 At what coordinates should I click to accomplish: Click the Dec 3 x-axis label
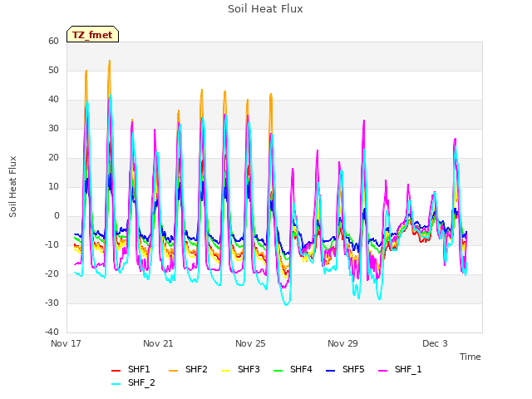coord(435,343)
